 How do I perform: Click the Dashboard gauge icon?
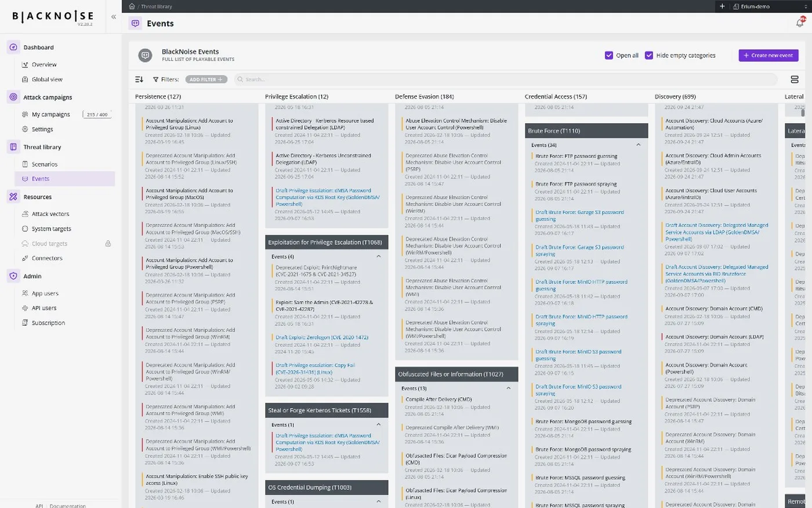click(13, 48)
